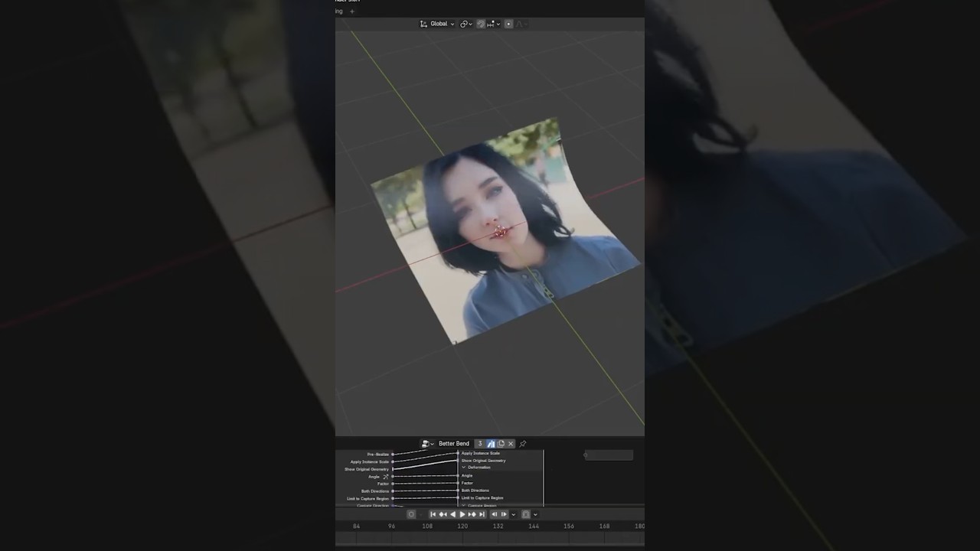The image size is (980, 551).
Task: Toggle the fake user shield icon
Action: click(491, 444)
